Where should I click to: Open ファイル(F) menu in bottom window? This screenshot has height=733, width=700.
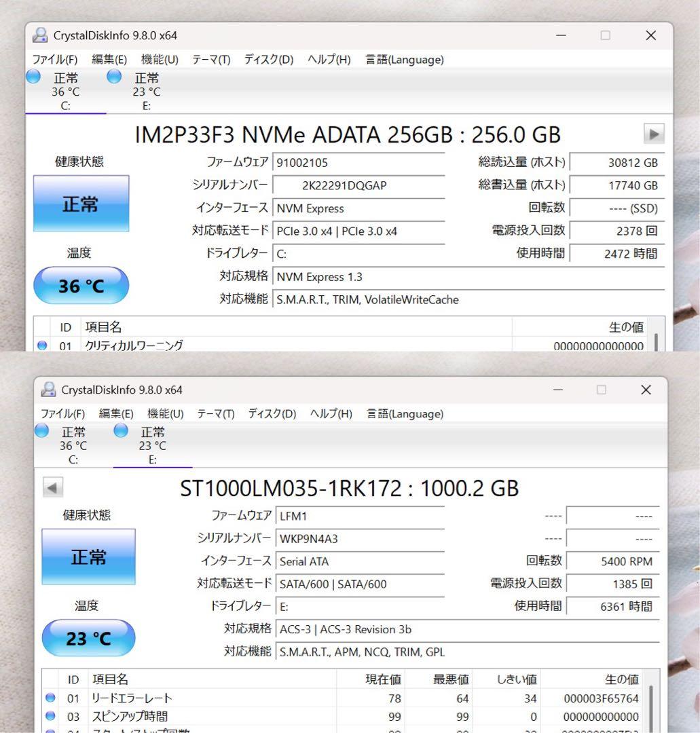62,414
